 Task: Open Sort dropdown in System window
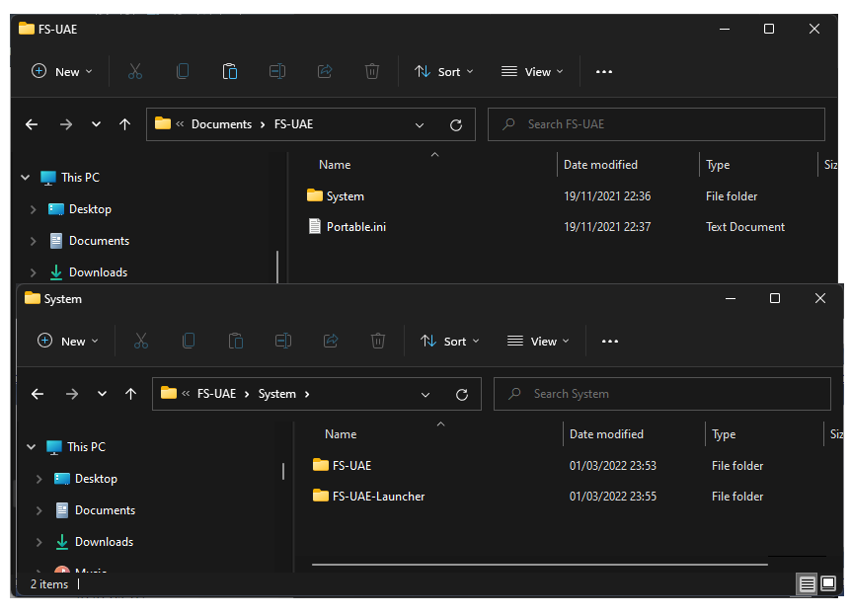(x=450, y=341)
